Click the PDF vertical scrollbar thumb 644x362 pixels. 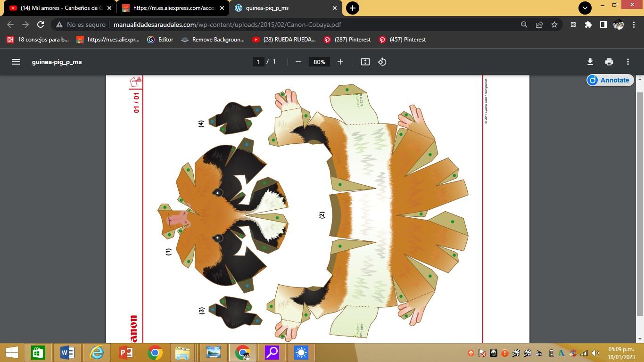pos(640,203)
